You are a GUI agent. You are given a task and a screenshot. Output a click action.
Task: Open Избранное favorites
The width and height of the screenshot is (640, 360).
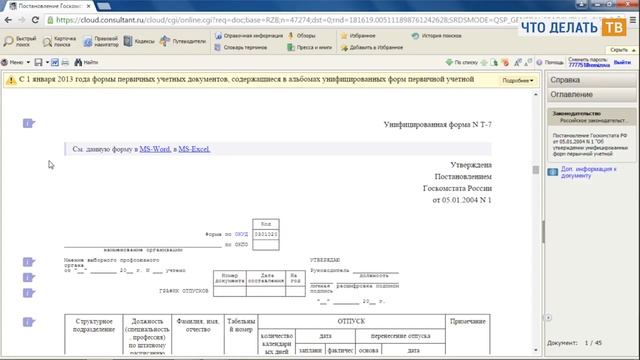click(x=358, y=36)
